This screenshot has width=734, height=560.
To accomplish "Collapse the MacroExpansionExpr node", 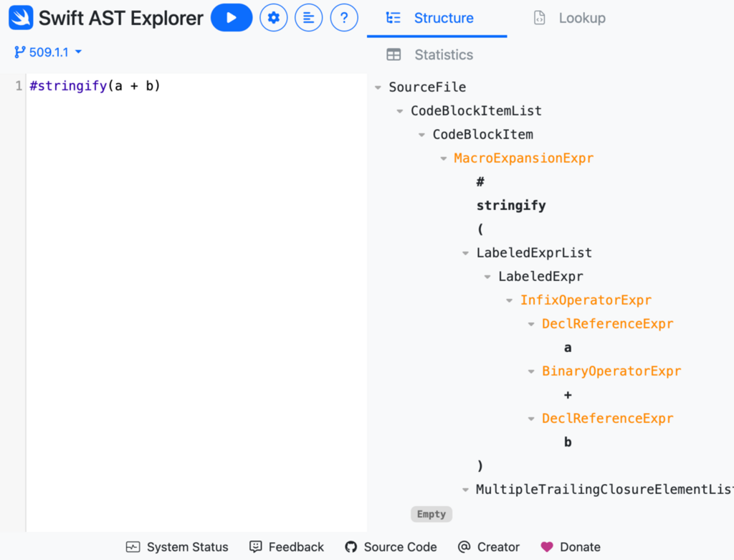I will click(444, 158).
